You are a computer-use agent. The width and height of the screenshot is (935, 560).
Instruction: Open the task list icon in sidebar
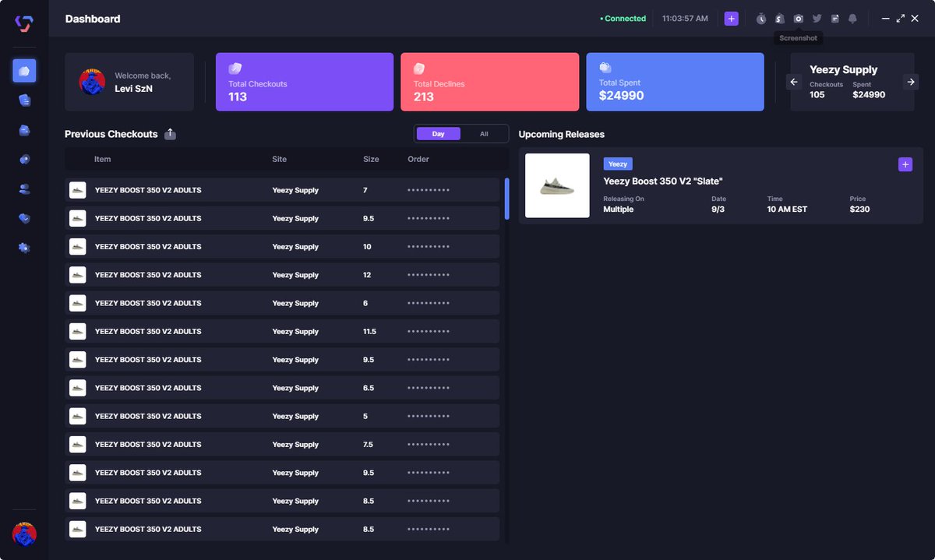(x=24, y=100)
